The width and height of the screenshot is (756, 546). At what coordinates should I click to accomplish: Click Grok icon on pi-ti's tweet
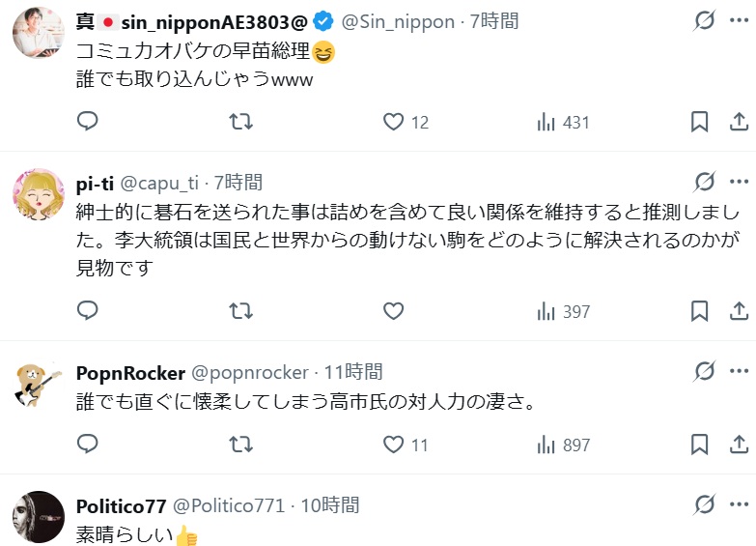[x=705, y=182]
